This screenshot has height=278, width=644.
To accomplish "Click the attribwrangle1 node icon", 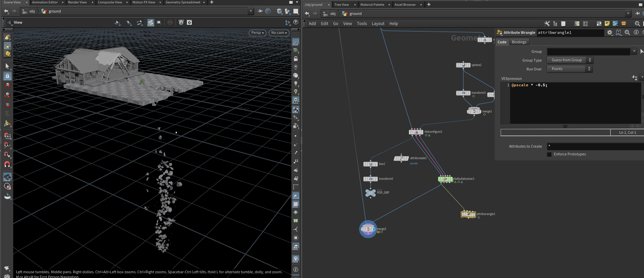I will 468,214.
